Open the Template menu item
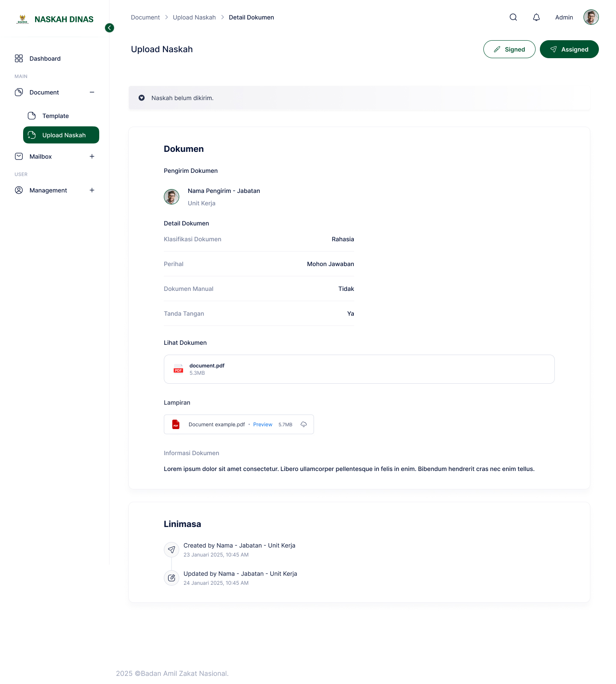Image resolution: width=616 pixels, height=684 pixels. tap(55, 116)
